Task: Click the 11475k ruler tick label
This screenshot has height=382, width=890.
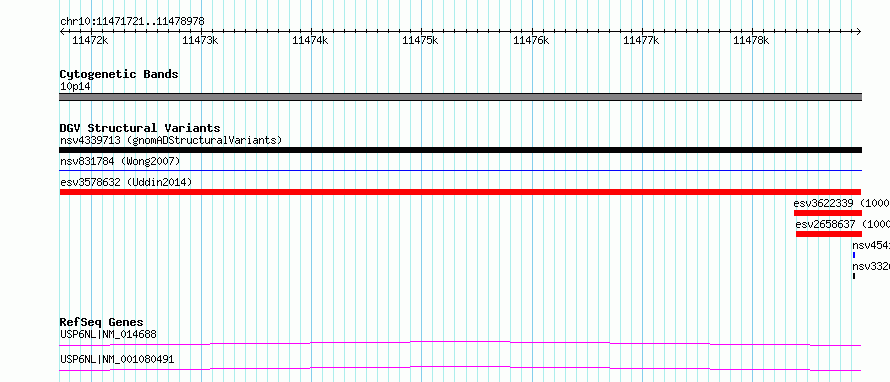Action: [421, 40]
